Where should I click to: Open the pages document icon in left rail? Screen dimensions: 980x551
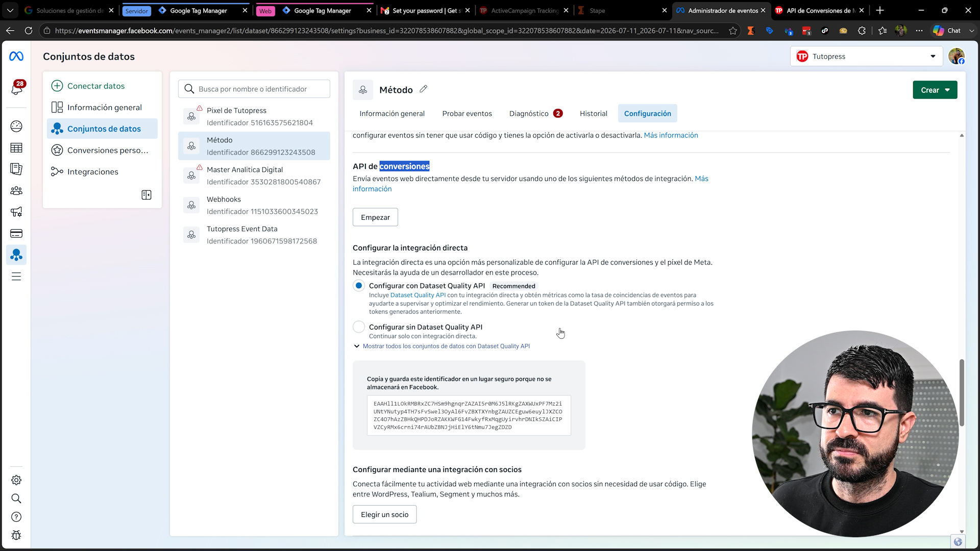[x=16, y=169]
